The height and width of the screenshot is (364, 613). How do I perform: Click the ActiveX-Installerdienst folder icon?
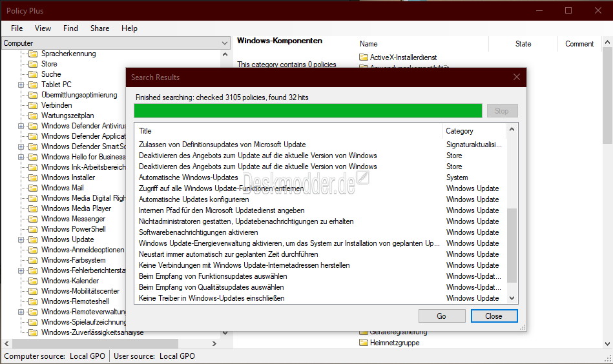point(364,57)
